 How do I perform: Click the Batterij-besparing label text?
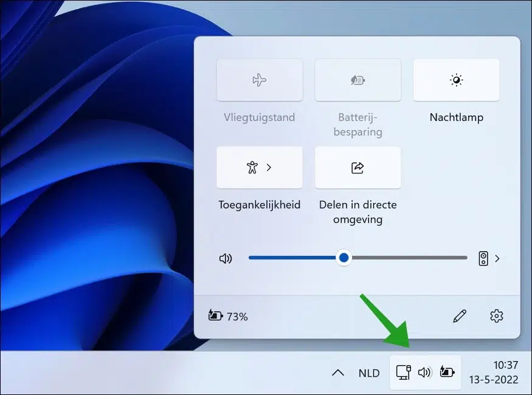[x=358, y=125]
